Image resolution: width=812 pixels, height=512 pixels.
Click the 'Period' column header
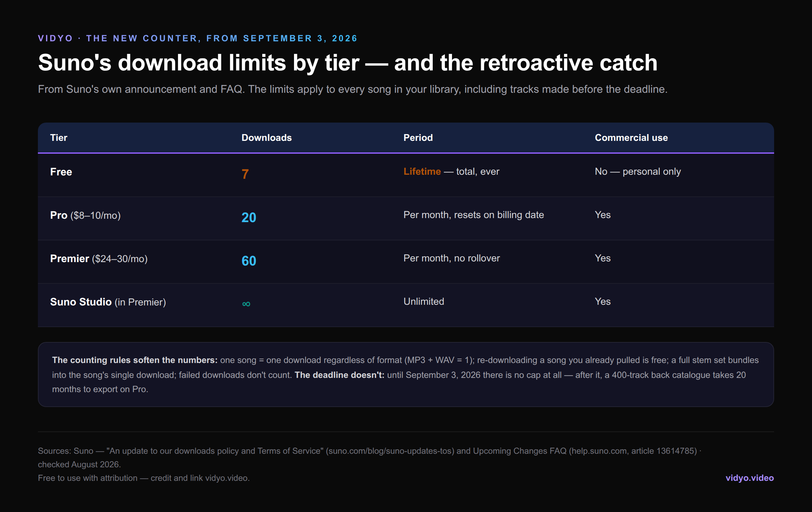418,137
